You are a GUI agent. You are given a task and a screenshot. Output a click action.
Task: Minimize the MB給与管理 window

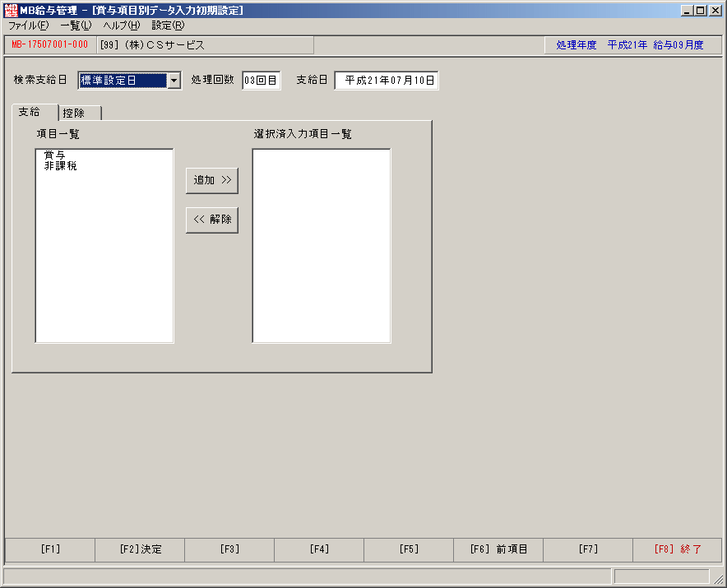coord(688,10)
